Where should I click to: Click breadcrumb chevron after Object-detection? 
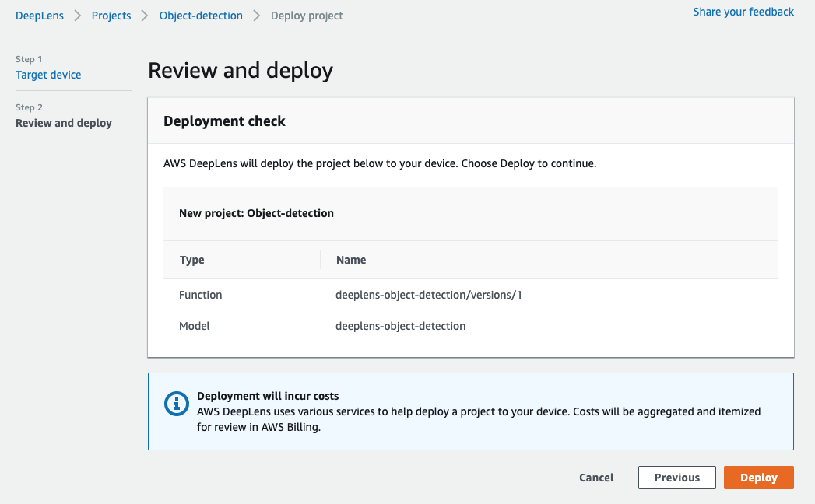[x=257, y=16]
